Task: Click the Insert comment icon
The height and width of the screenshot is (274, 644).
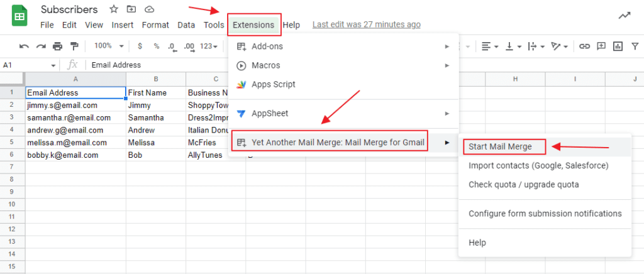Action: (601, 47)
